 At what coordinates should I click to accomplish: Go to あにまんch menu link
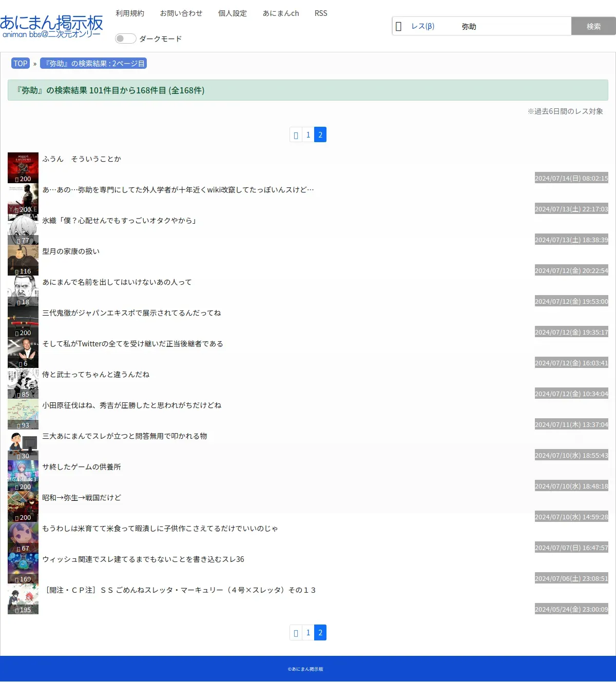pos(281,13)
